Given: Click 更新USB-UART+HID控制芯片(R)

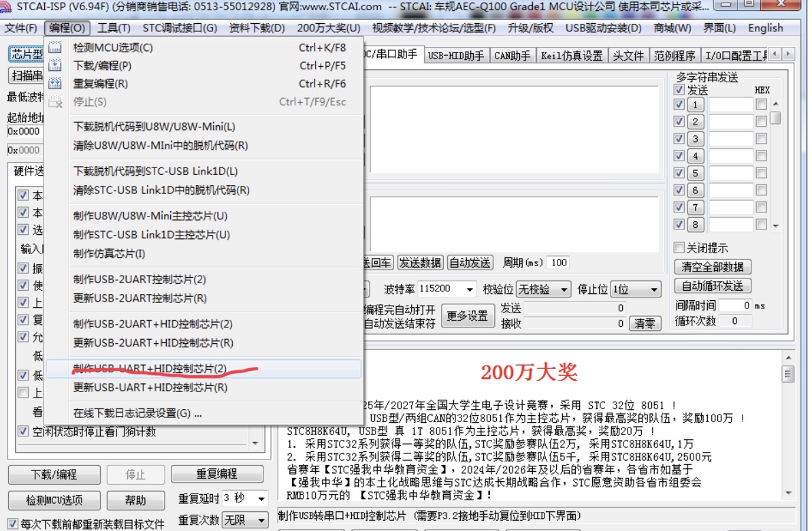Looking at the screenshot, I should [x=204, y=387].
